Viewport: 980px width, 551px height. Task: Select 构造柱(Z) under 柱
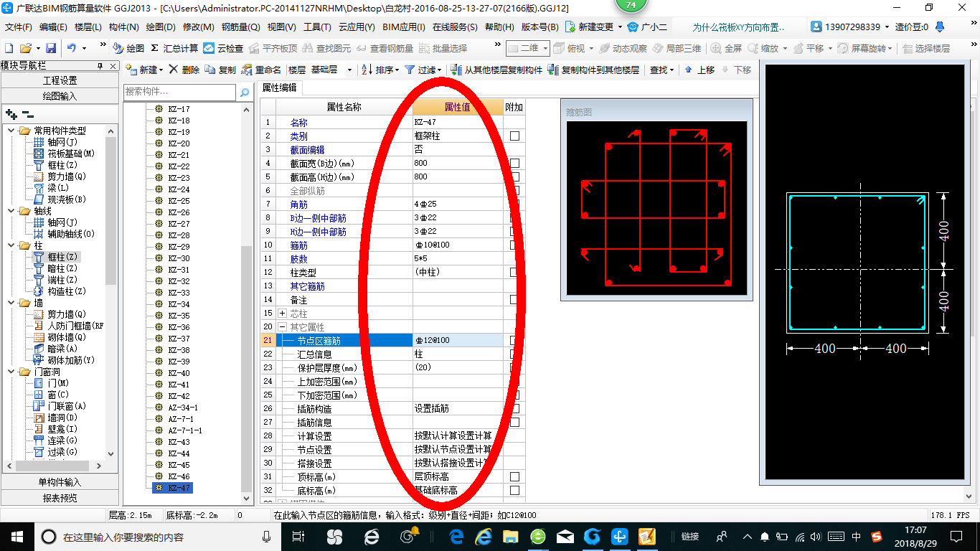click(x=60, y=291)
